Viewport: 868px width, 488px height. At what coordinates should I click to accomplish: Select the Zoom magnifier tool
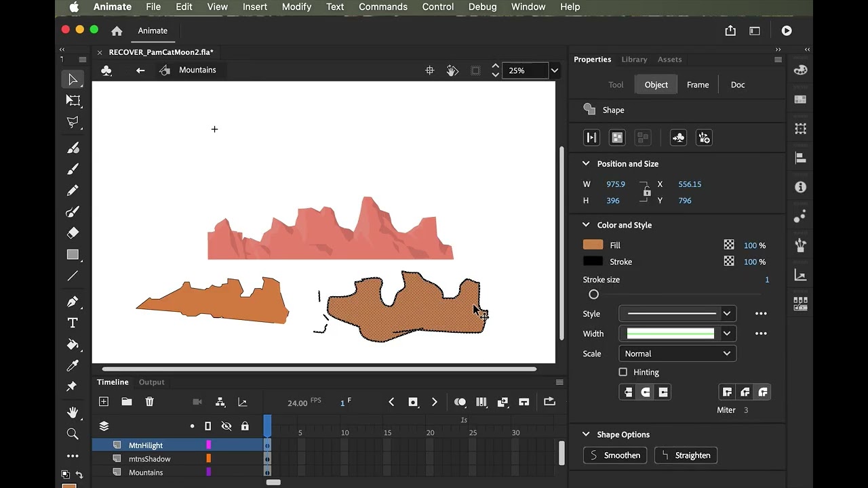pyautogui.click(x=73, y=434)
